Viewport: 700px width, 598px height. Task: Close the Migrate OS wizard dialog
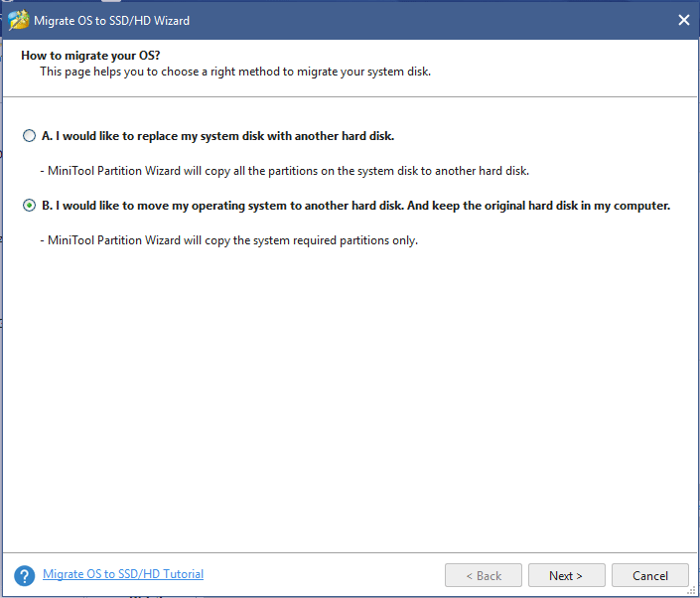click(x=683, y=20)
